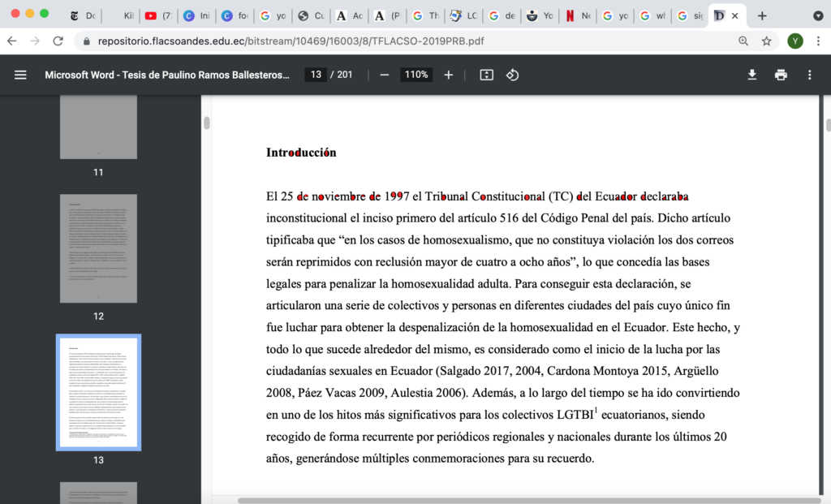
Task: Print the PDF document
Action: coord(781,75)
